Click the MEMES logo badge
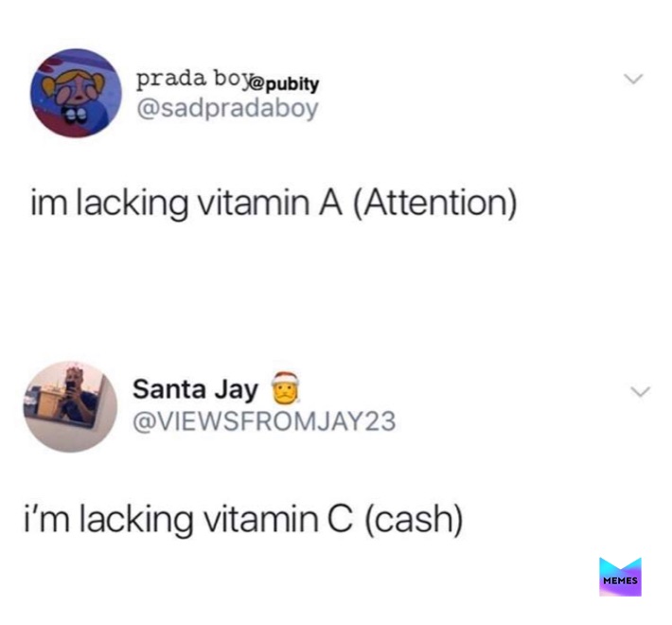The height and width of the screenshot is (625, 672). pos(620,577)
